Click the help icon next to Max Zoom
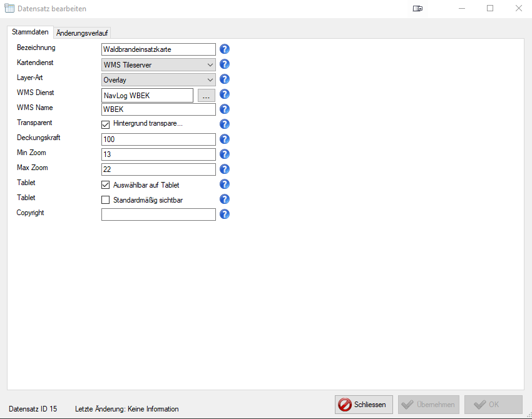Image resolution: width=532 pixels, height=419 pixels. [224, 169]
